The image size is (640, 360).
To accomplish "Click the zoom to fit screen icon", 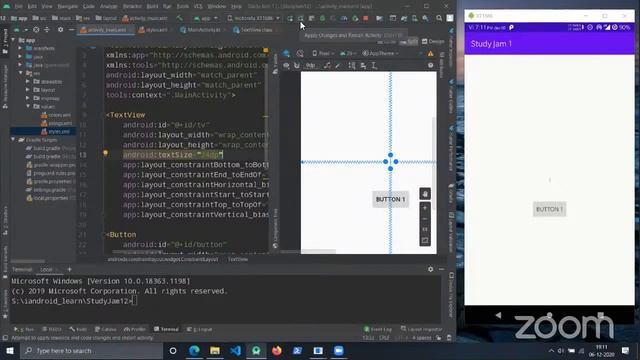I will coord(425,240).
